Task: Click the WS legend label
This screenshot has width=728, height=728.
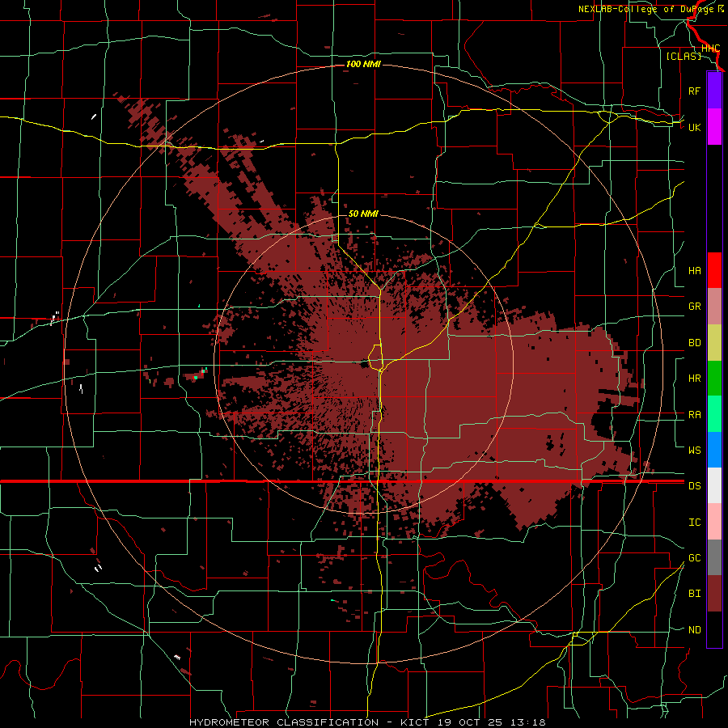Action: (x=694, y=451)
